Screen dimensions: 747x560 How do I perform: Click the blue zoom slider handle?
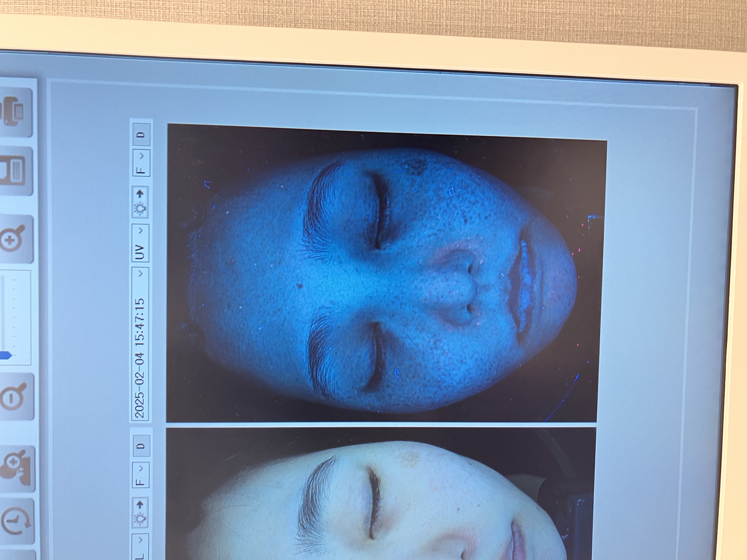[x=5, y=355]
